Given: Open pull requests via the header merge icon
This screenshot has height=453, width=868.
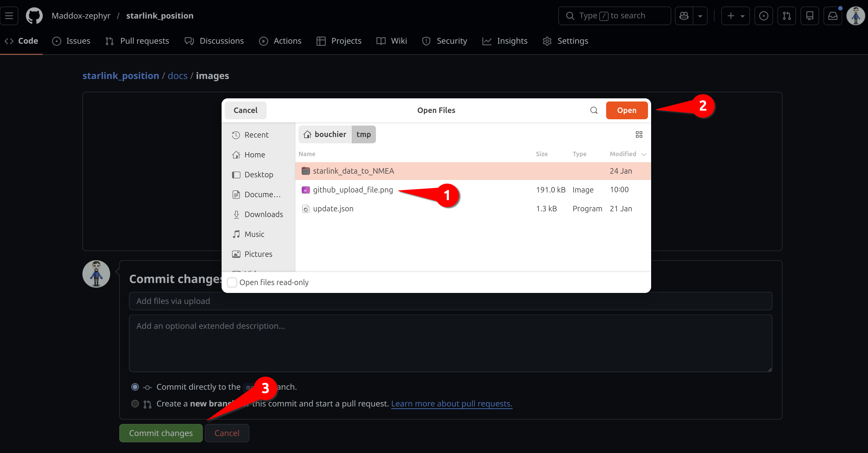Looking at the screenshot, I should coord(786,15).
